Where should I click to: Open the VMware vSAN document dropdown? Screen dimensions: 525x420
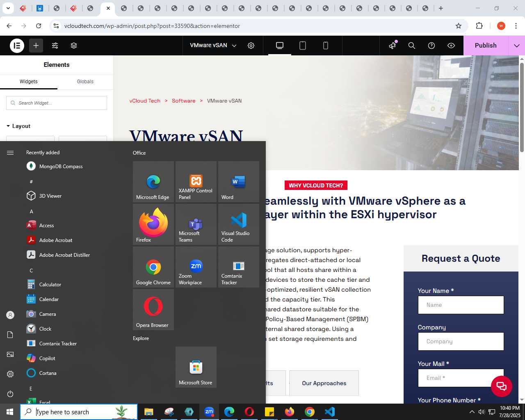(x=213, y=46)
